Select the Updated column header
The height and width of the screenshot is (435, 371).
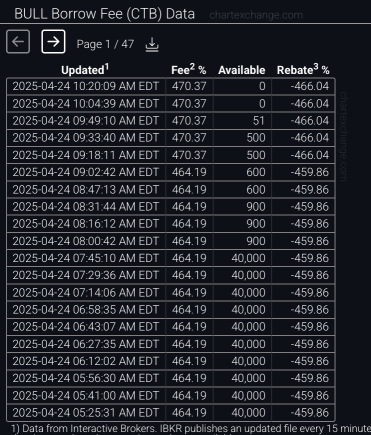tap(85, 70)
